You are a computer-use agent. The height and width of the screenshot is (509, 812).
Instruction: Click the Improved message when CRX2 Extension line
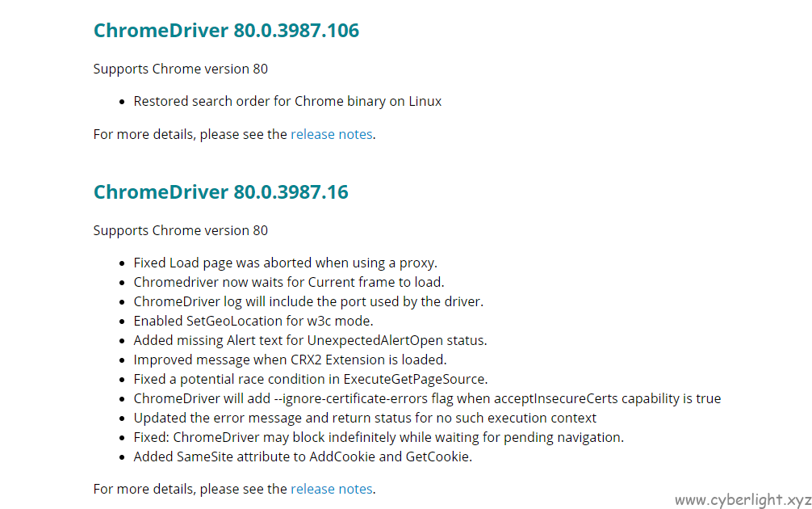pos(290,360)
